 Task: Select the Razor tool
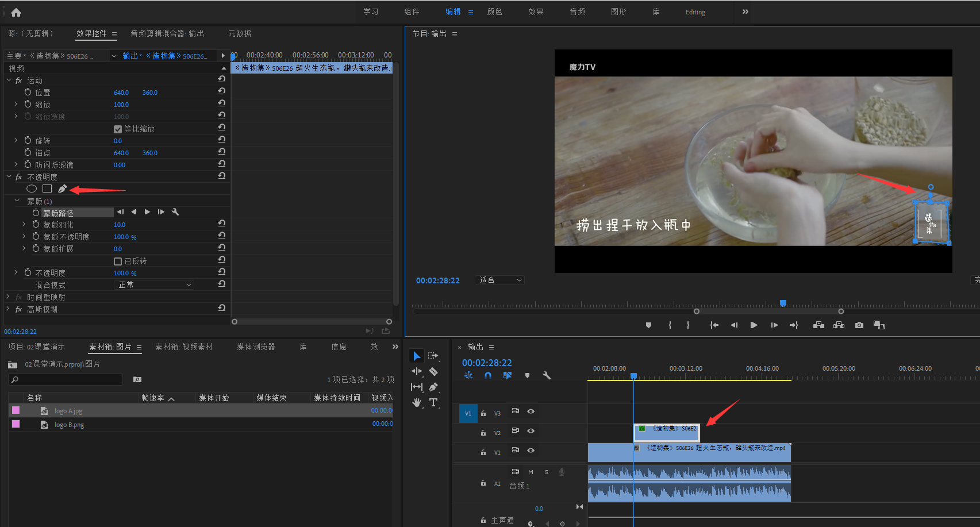click(x=433, y=371)
